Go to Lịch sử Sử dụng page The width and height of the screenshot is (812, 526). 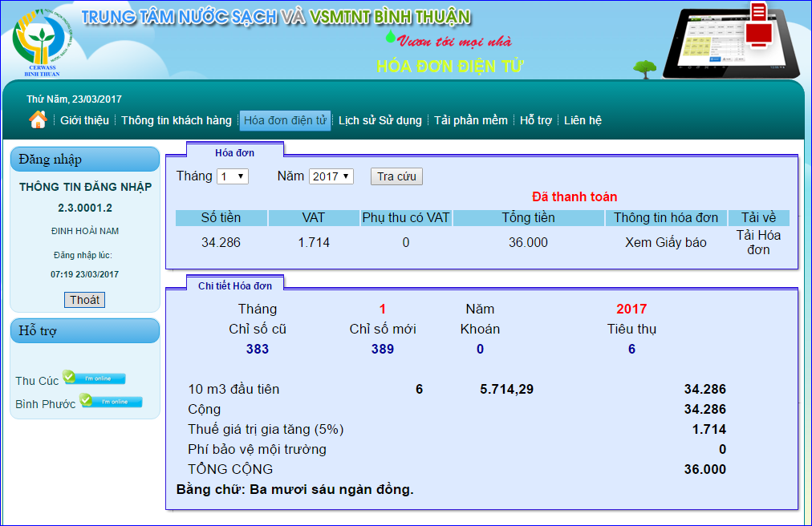380,121
